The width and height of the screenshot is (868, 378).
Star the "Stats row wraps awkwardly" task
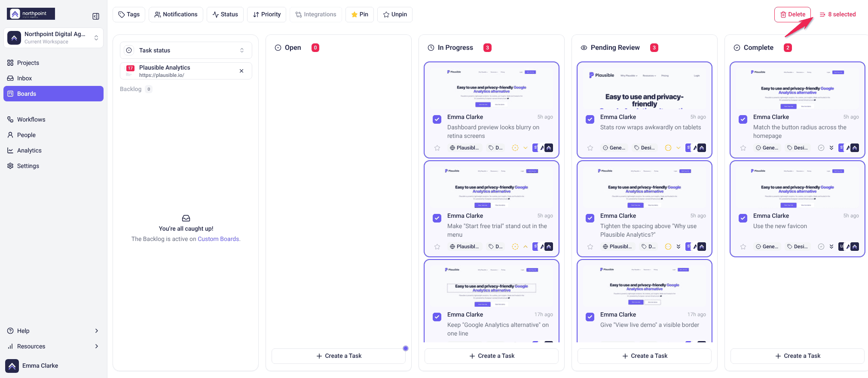tap(590, 148)
